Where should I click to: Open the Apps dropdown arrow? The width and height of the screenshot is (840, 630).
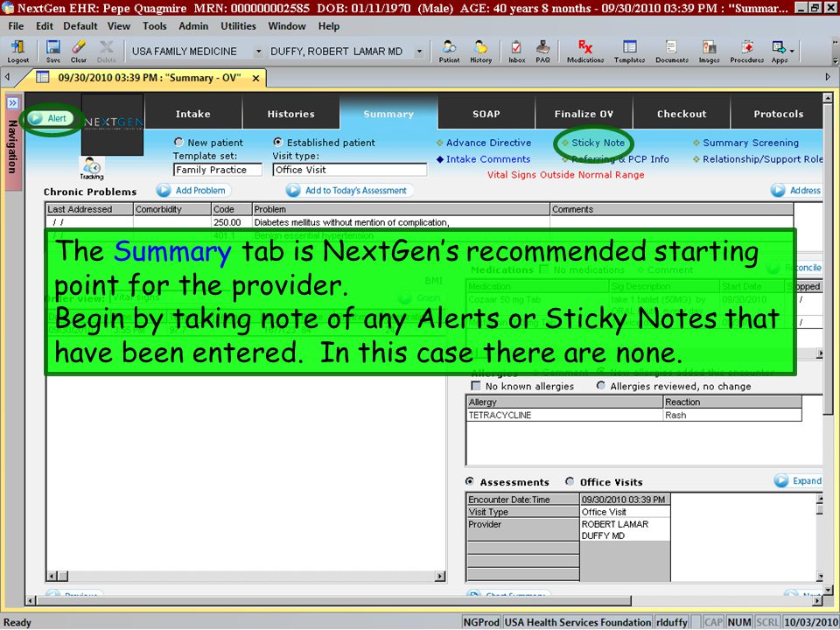pos(792,52)
